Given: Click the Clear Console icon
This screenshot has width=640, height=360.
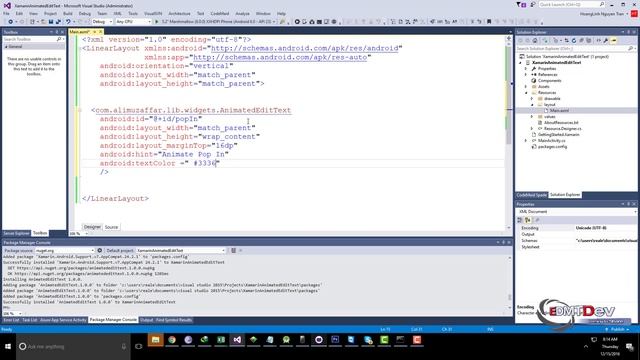Looking at the screenshot, I should click(x=233, y=251).
